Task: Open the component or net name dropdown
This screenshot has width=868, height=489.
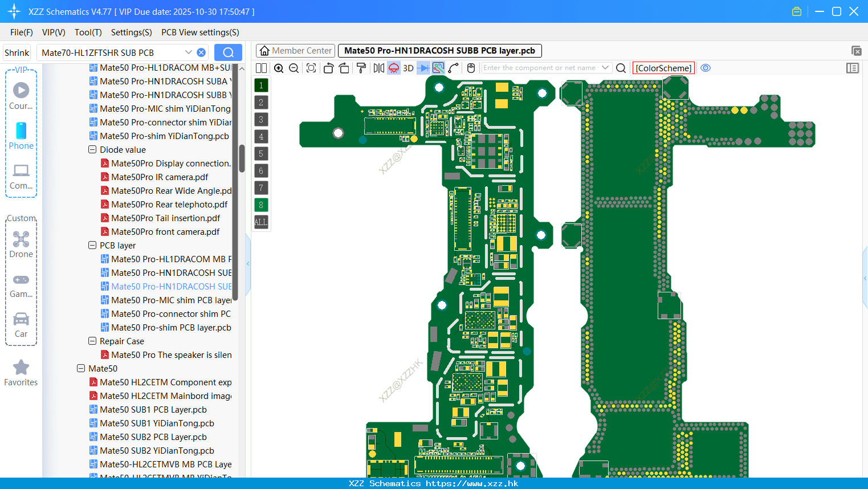Action: [x=605, y=68]
